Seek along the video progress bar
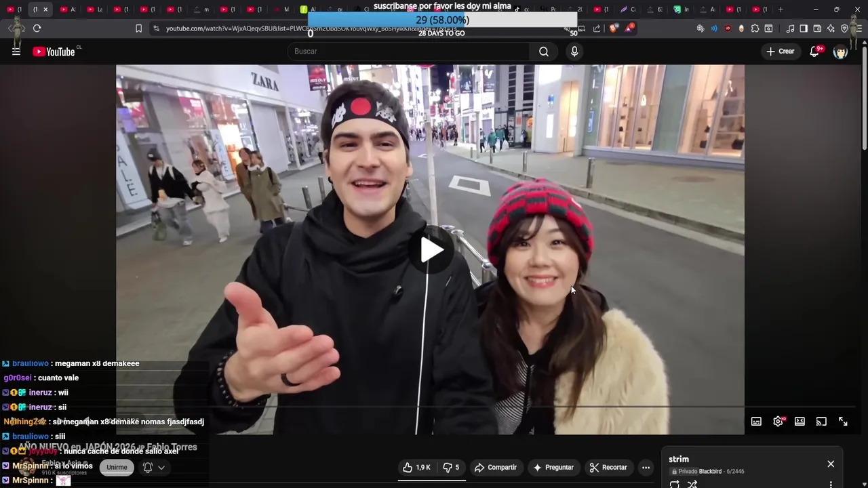This screenshot has width=868, height=488. 430,407
